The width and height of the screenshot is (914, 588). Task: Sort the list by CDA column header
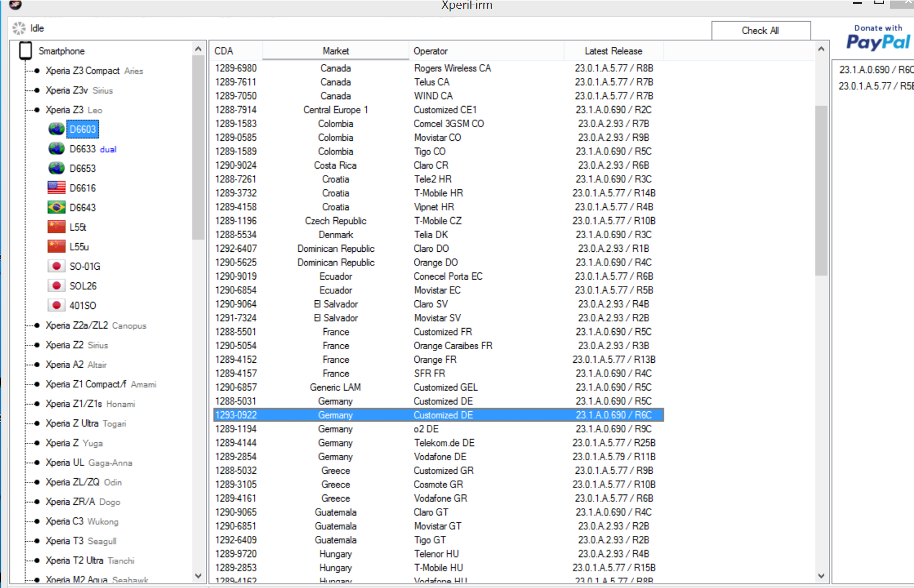[x=236, y=51]
